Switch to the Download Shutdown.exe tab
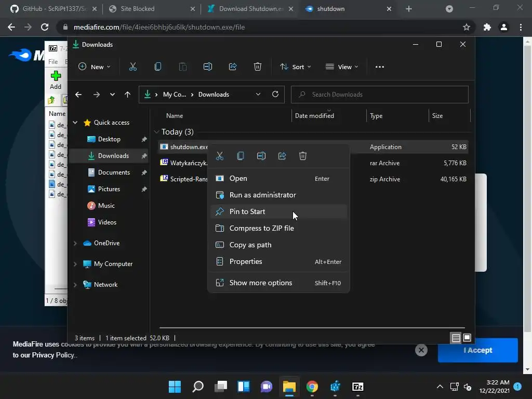The height and width of the screenshot is (399, 532). (250, 9)
